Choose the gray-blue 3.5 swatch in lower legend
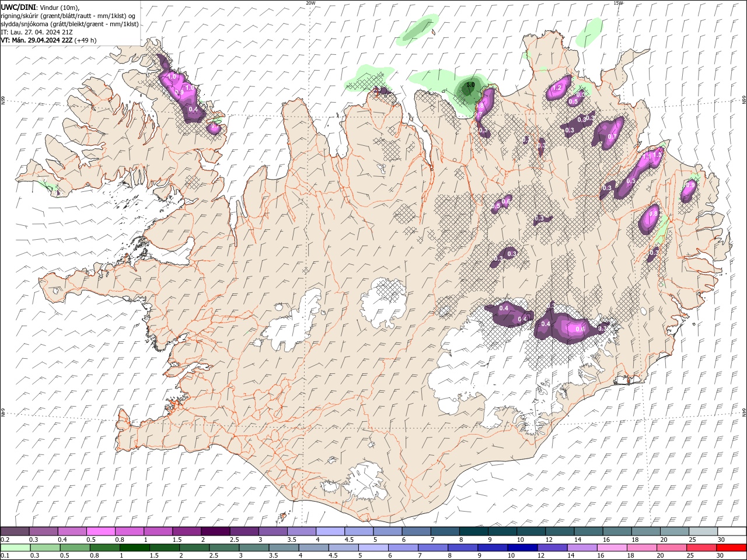Screen dimensions: 747x560 284,548
